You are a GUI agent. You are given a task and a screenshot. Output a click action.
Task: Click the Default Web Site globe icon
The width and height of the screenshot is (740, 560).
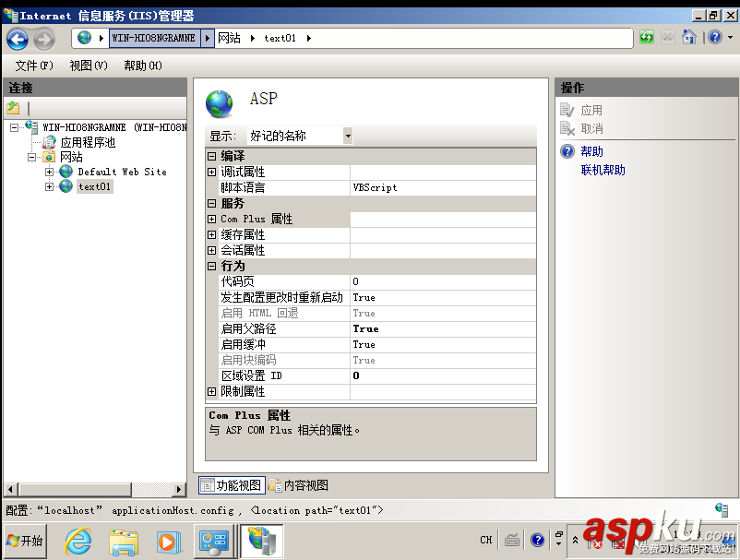(66, 172)
